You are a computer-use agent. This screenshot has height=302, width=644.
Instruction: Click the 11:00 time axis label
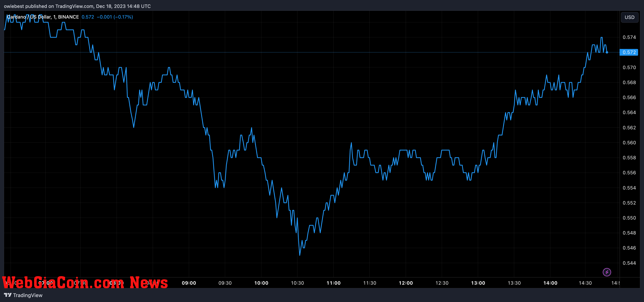point(333,283)
